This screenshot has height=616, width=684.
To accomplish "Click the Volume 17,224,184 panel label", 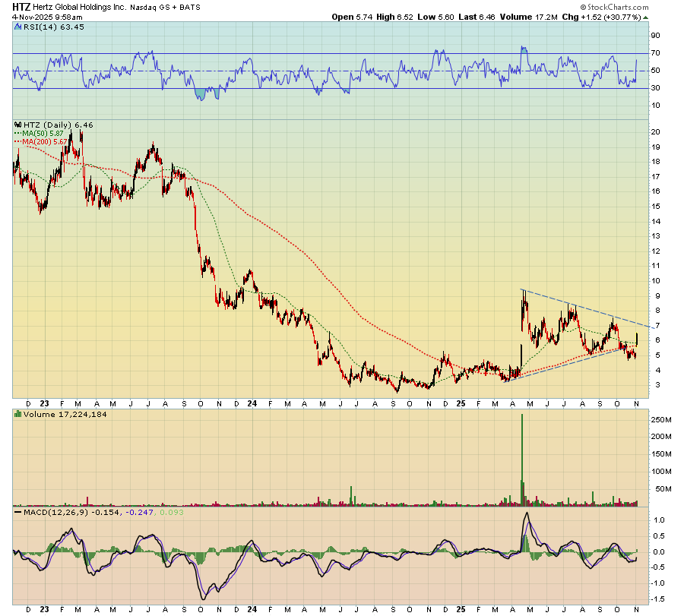I will tap(65, 414).
